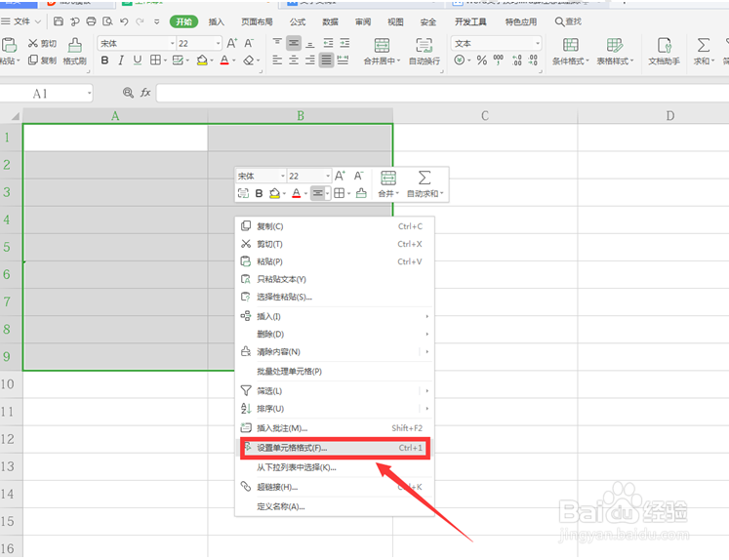Toggle Italic in the ribbon
The height and width of the screenshot is (560, 729).
coord(121,60)
